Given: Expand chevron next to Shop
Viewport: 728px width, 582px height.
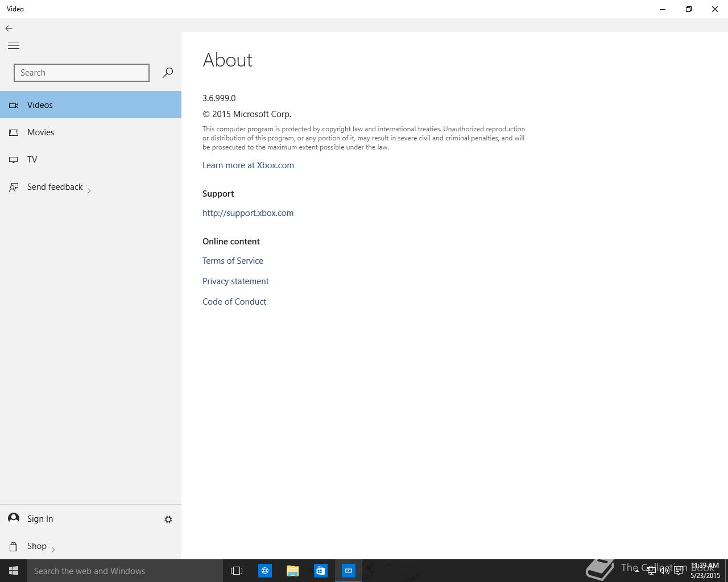Looking at the screenshot, I should click(53, 549).
